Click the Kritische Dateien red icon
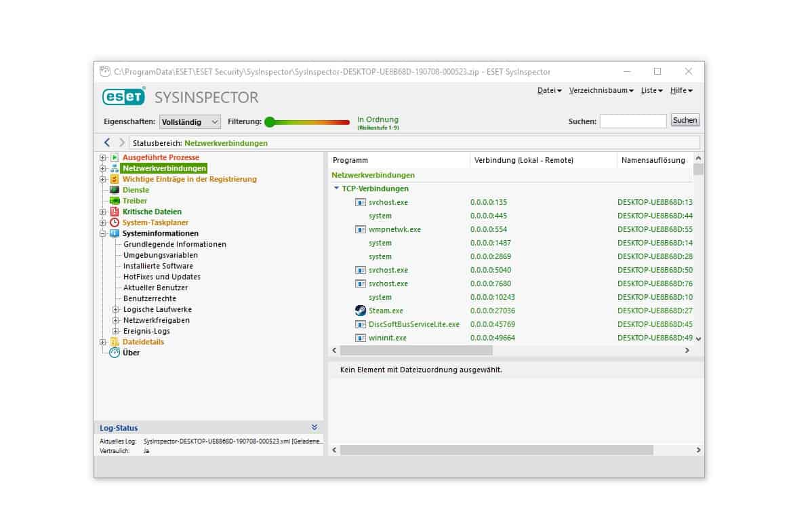 coord(115,212)
